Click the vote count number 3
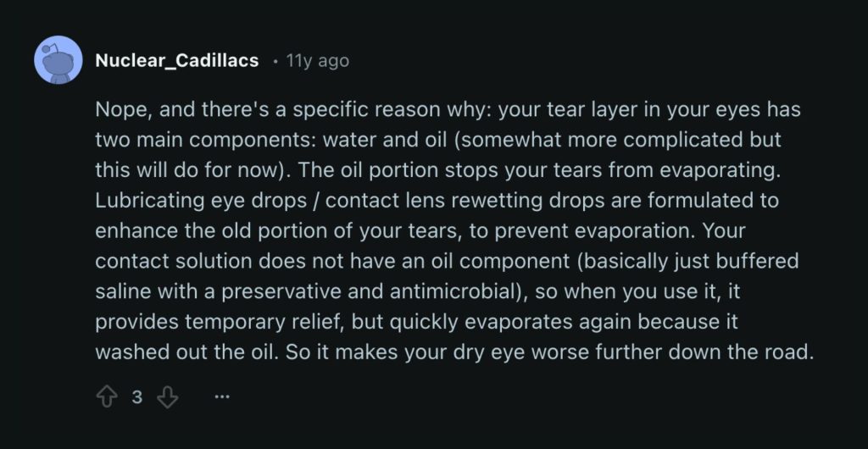This screenshot has height=449, width=868. click(x=136, y=396)
